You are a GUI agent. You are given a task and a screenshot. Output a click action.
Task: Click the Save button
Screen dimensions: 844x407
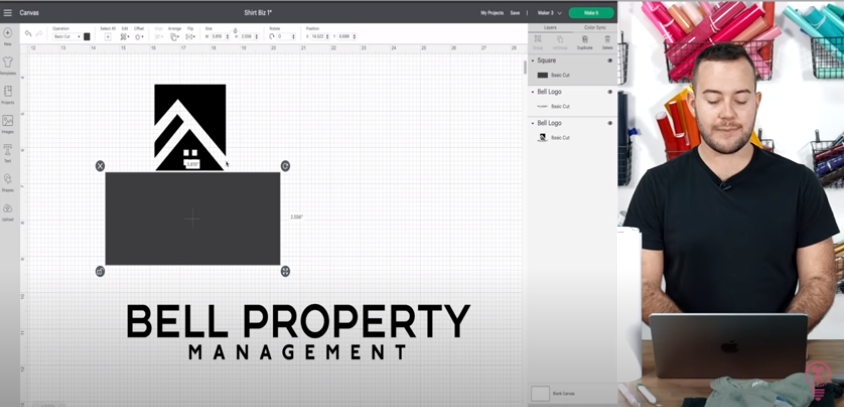(x=515, y=13)
